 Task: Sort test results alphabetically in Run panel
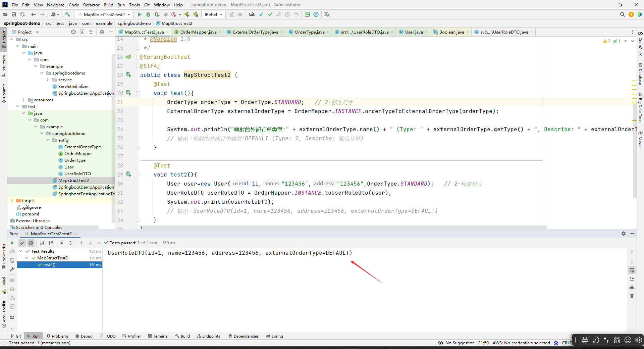tap(42, 243)
